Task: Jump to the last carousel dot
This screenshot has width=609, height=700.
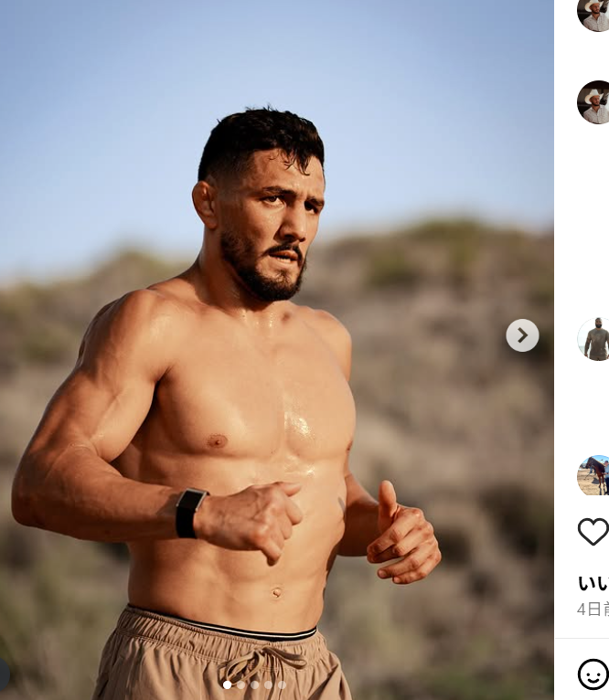Action: (x=282, y=684)
